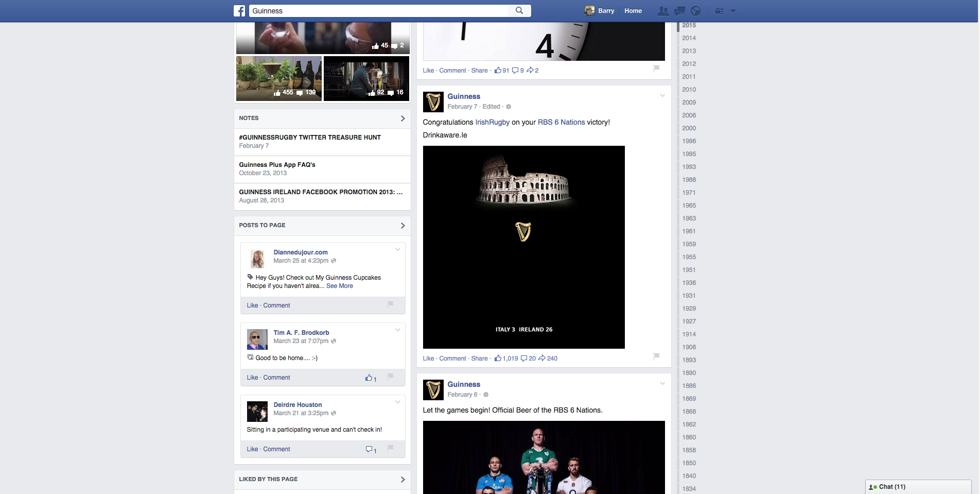Open the Colosseum Italy 3 Ireland 26 image
This screenshot has width=980, height=494.
pyautogui.click(x=523, y=247)
